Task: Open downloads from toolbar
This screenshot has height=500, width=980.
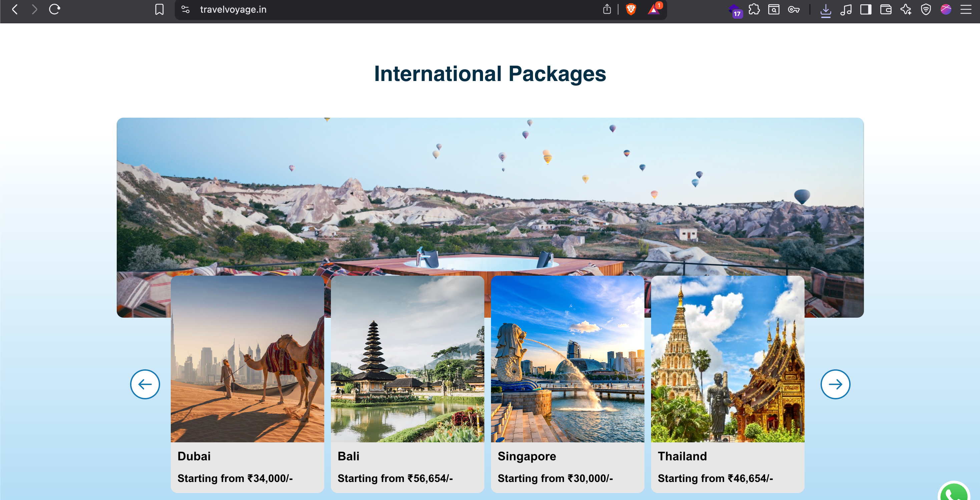Action: pos(825,10)
